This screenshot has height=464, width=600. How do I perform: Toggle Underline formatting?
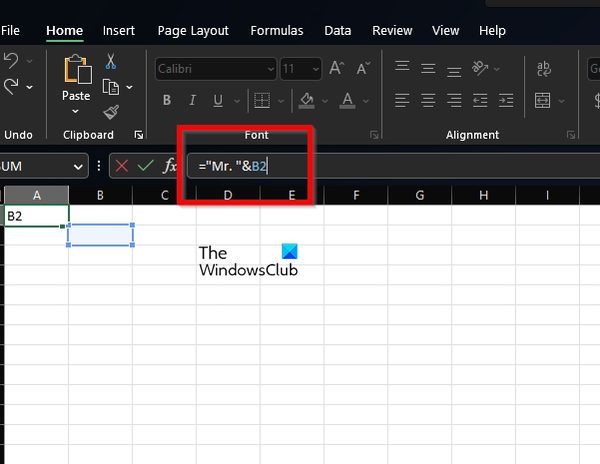(218, 101)
